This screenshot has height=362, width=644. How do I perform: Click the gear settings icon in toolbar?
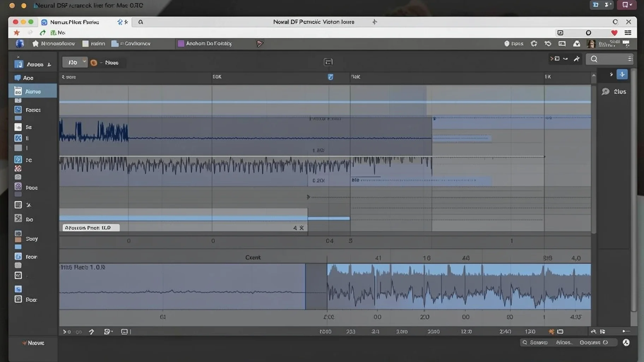(534, 43)
